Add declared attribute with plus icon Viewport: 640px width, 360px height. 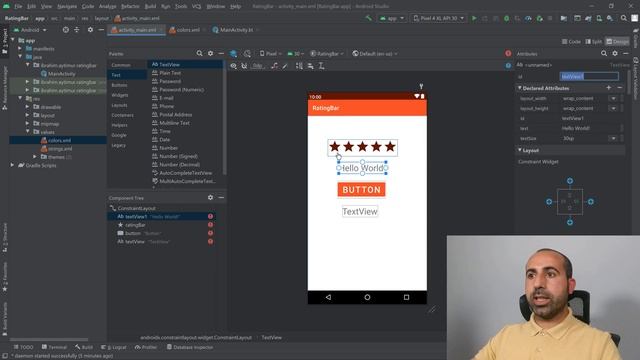pyautogui.click(x=609, y=88)
